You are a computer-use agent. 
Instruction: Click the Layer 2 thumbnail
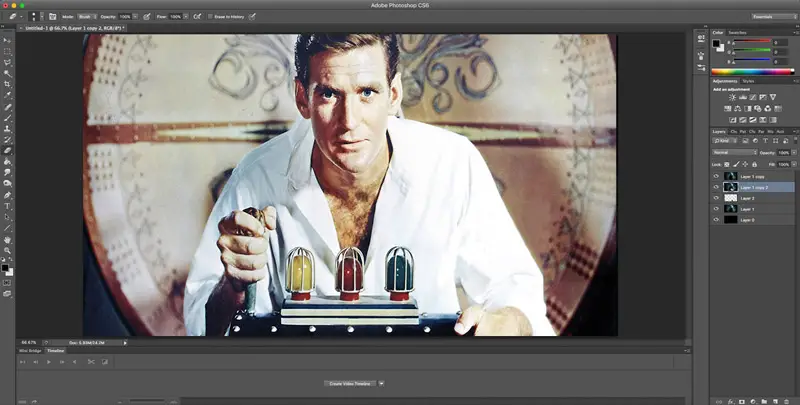click(x=731, y=198)
